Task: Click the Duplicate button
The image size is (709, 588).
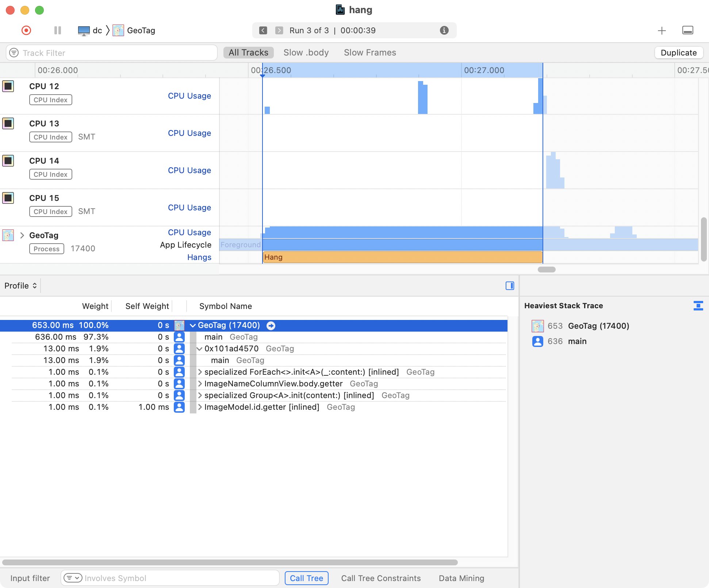Action: coord(678,53)
